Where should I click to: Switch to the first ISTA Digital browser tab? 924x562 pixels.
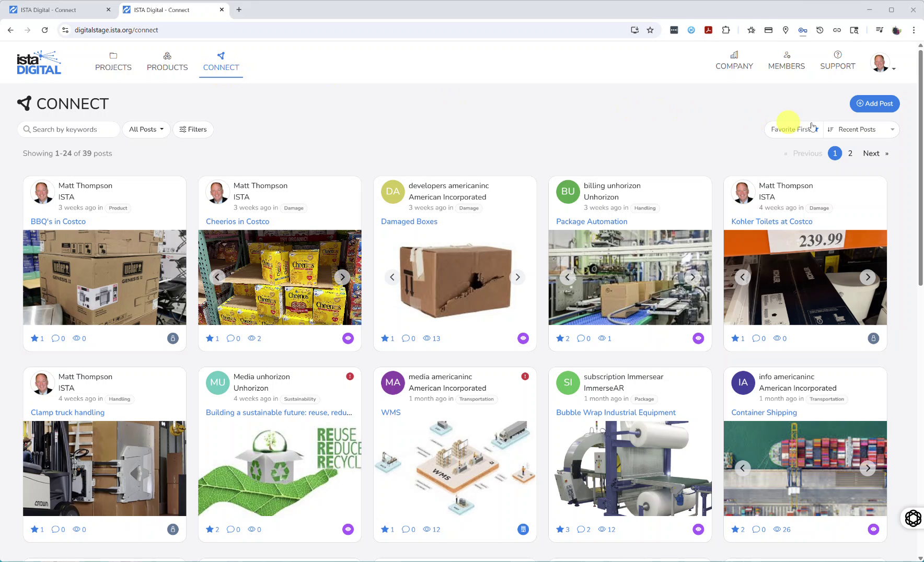(x=60, y=10)
